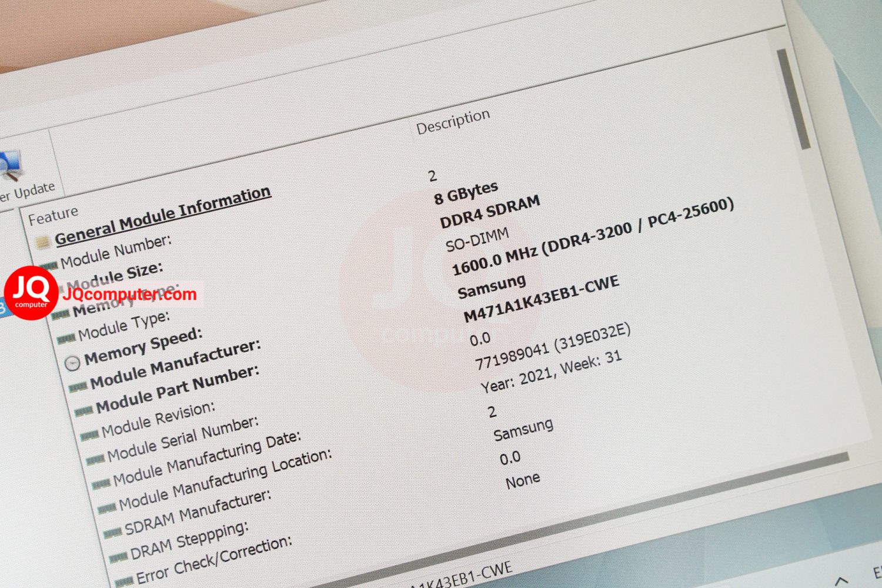Select the Module Manufacturing Date row
This screenshot has width=882, height=588.
pos(207,458)
